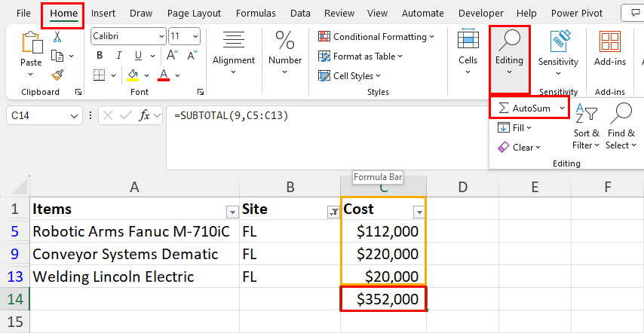Open Copy options dropdown arrow

click(x=71, y=56)
